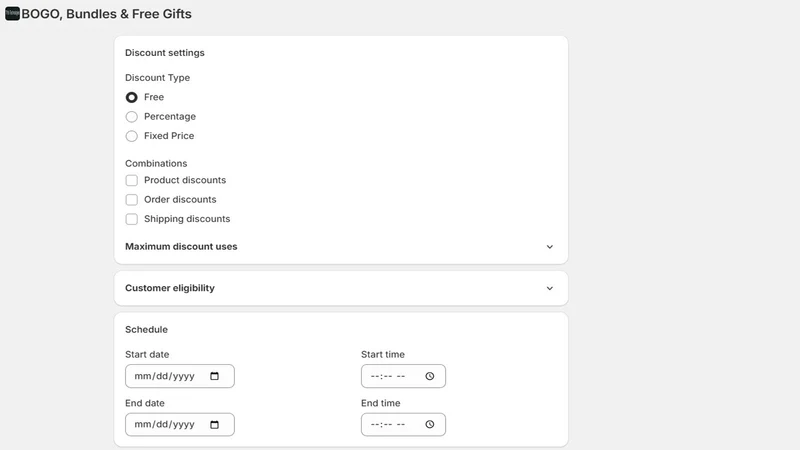Image resolution: width=800 pixels, height=450 pixels.
Task: Focus the Start time input field
Action: pos(403,376)
